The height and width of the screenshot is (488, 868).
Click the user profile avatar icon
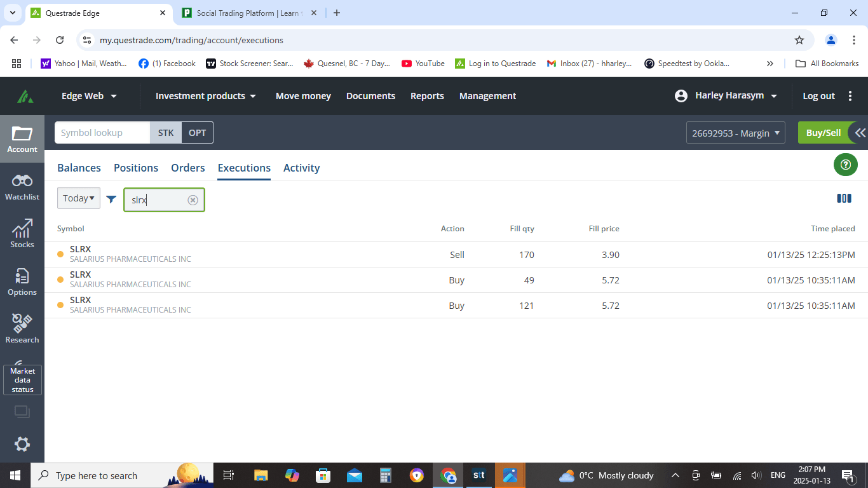(681, 96)
